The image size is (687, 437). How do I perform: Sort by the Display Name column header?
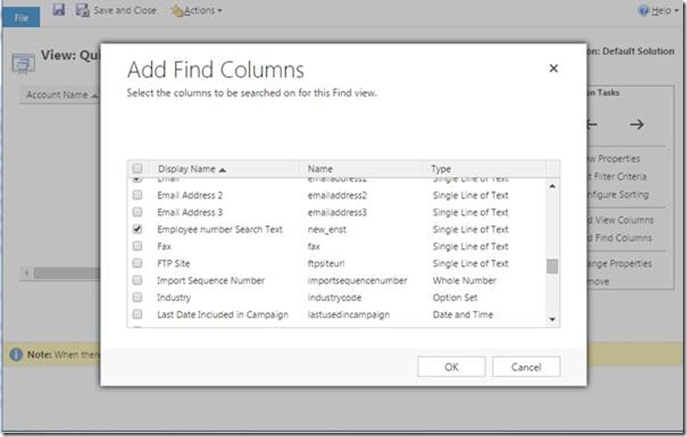point(190,169)
